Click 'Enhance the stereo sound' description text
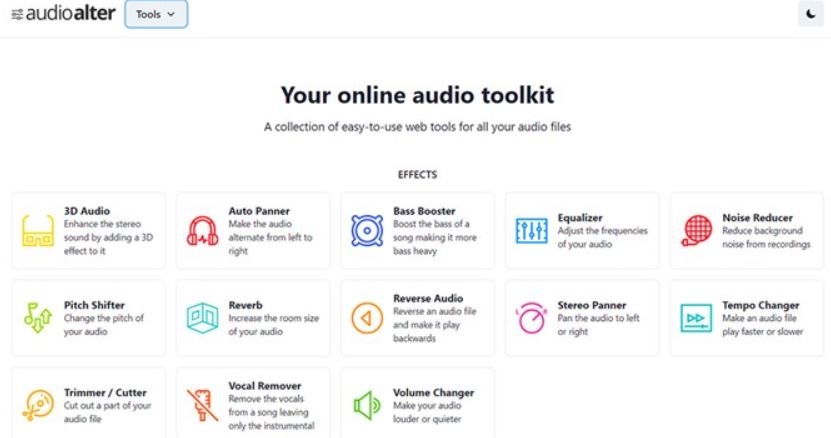 (108, 238)
